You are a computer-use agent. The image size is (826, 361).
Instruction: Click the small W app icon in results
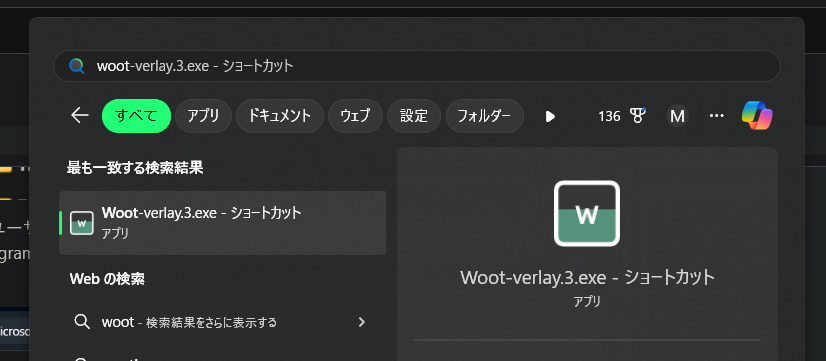point(82,223)
